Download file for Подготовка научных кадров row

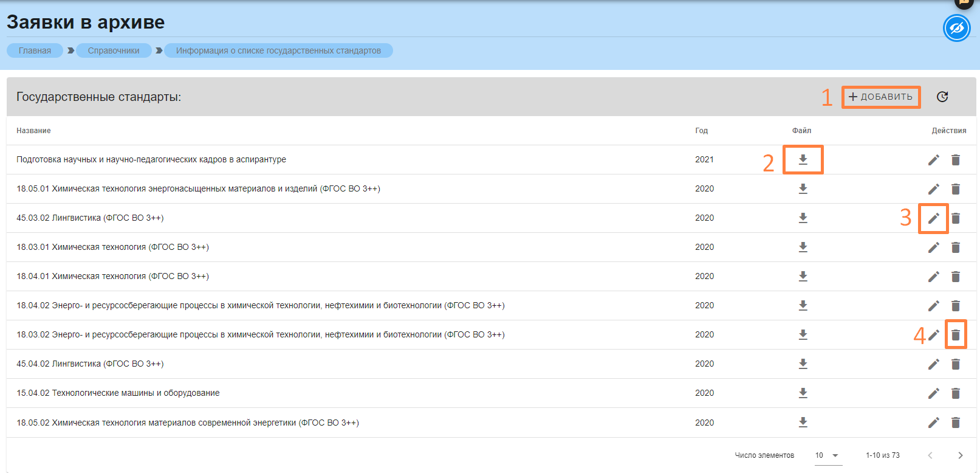803,159
